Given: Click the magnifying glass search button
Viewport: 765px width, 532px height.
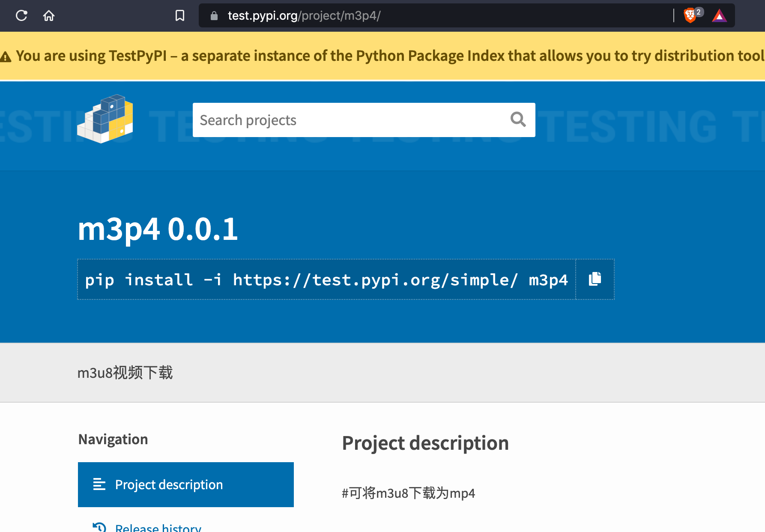Looking at the screenshot, I should pos(518,120).
